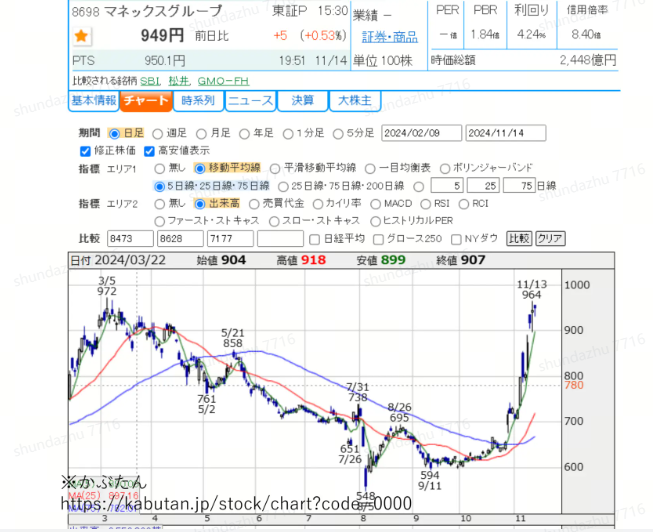Click the 9/11 low of 594 label

point(430,481)
